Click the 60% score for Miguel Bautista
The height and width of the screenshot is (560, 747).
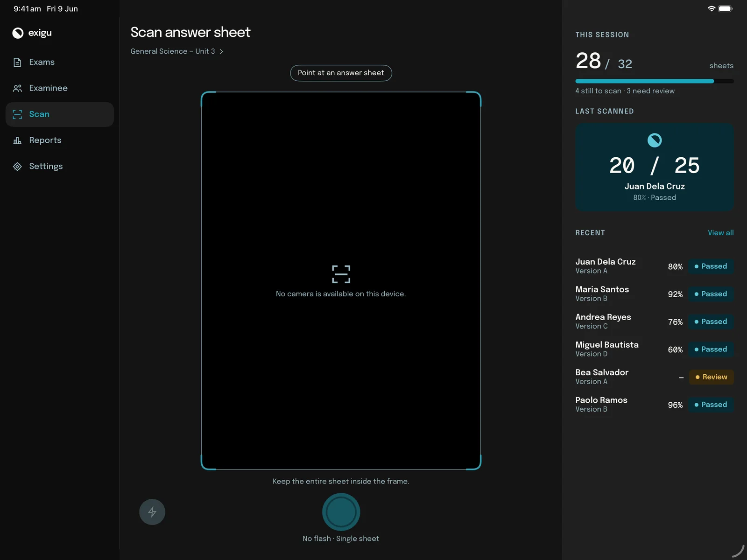point(675,350)
